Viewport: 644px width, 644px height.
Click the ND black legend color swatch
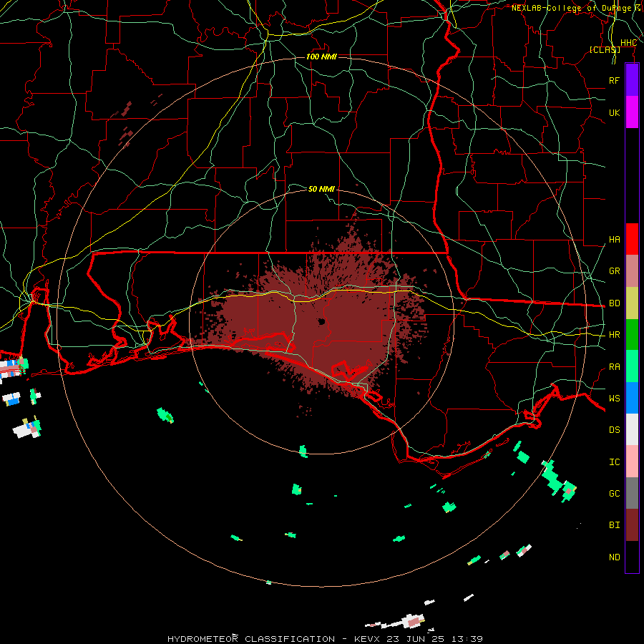pos(632,557)
